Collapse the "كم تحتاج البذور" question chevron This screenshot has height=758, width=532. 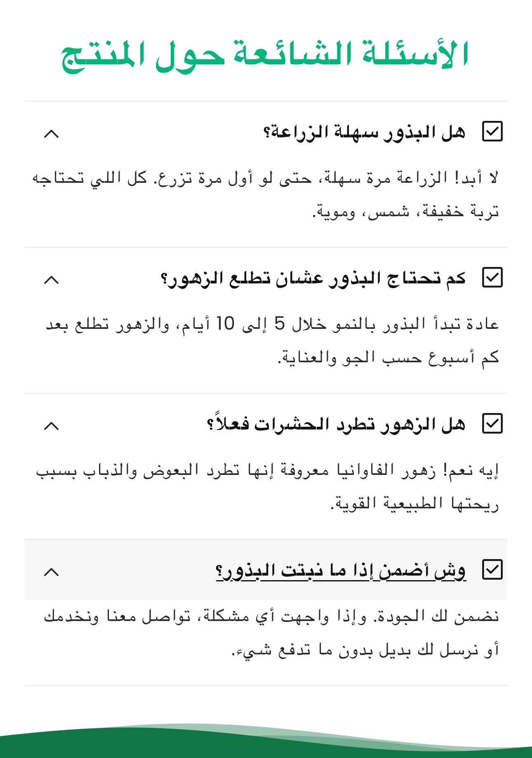click(51, 280)
